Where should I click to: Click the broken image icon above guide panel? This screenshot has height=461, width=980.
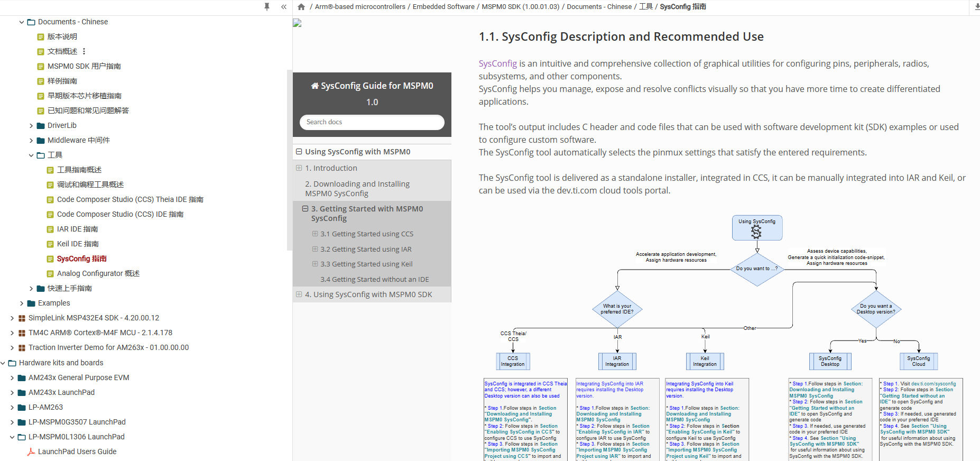pos(297,23)
